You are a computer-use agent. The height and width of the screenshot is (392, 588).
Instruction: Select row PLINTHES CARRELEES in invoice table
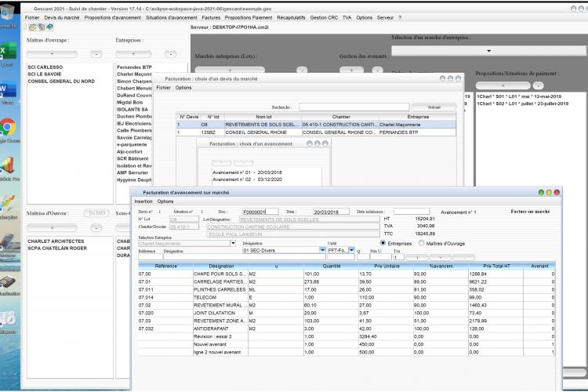(346, 289)
